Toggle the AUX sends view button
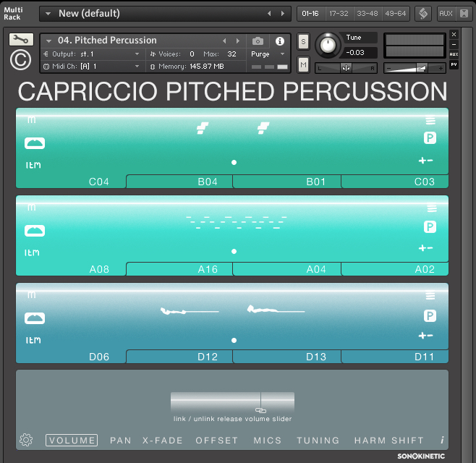This screenshot has height=463, width=476. [454, 54]
